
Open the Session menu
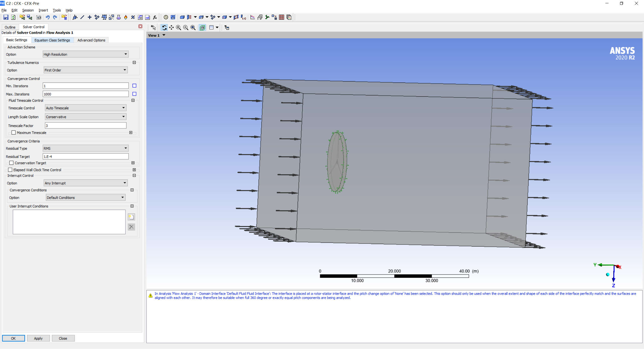tap(28, 10)
